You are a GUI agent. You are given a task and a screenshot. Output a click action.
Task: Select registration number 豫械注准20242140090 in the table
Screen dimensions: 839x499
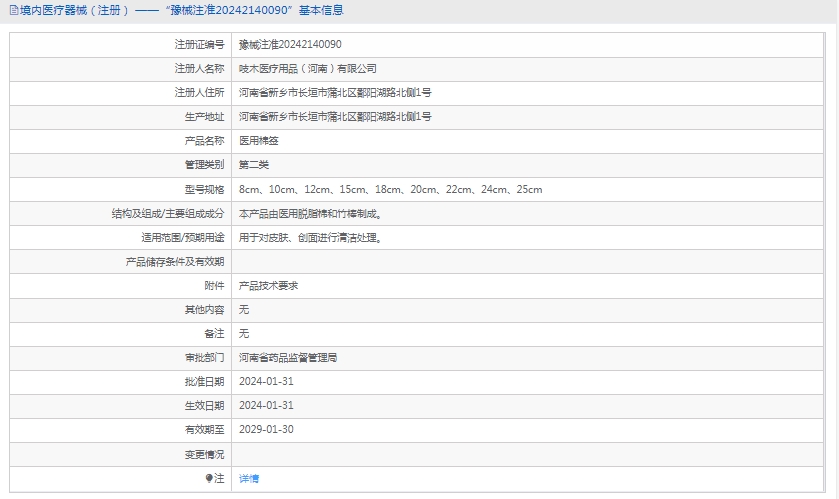[290, 45]
